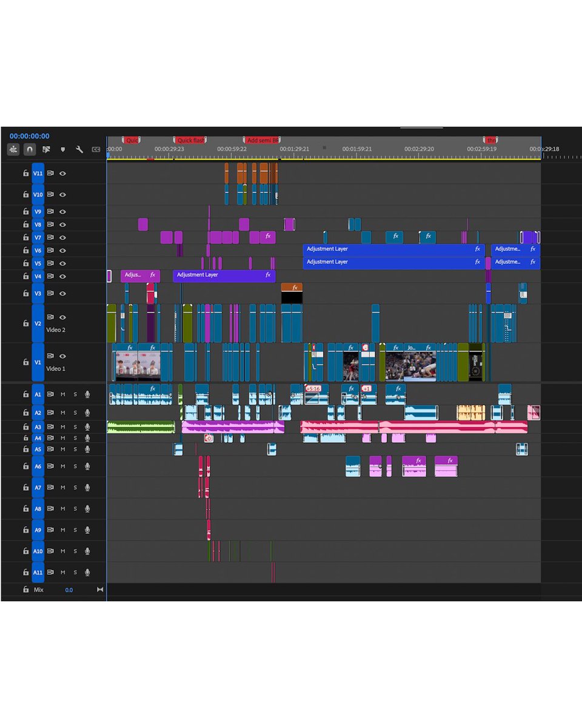Enable voice-over record on A6
Image resolution: width=582 pixels, height=728 pixels.
87,467
